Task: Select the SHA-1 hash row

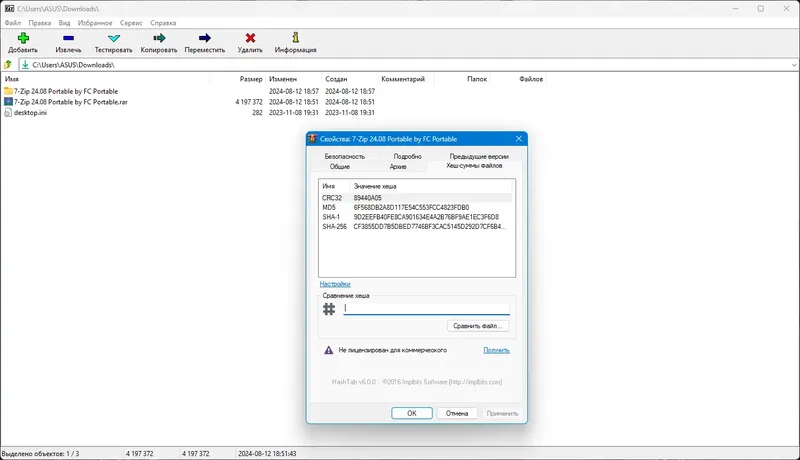Action: click(x=416, y=217)
